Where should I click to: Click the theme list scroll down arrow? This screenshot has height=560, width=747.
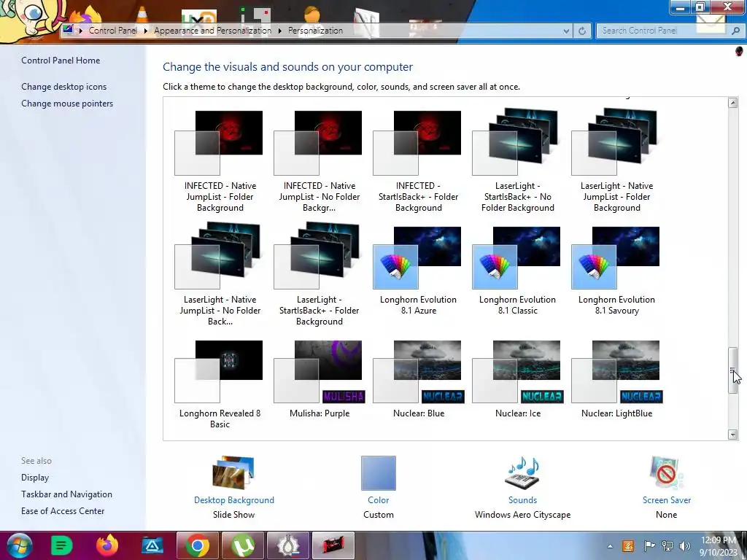coord(732,435)
